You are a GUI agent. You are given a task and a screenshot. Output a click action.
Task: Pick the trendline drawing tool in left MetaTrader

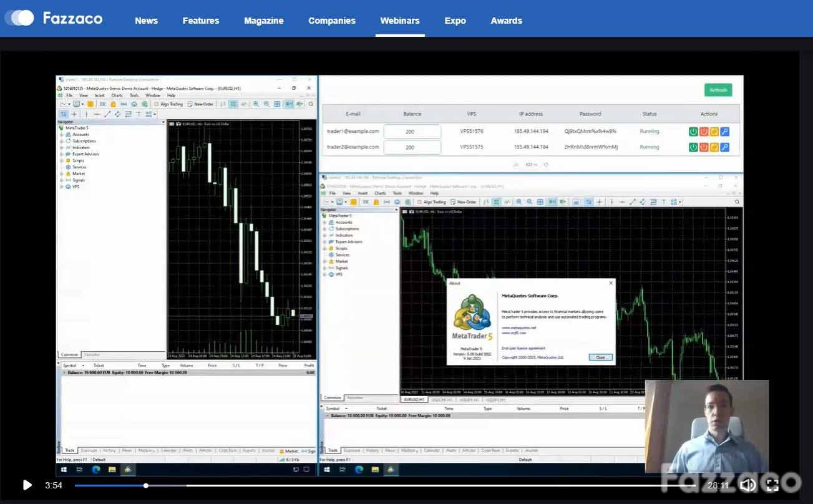(x=107, y=114)
